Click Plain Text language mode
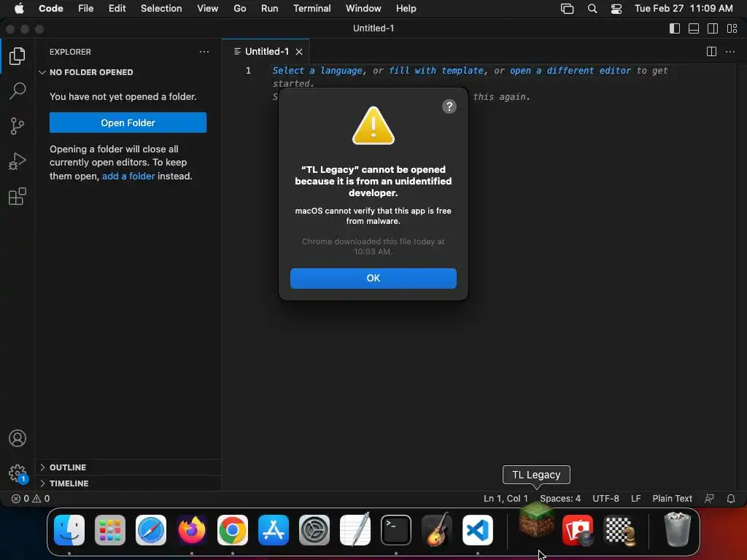 tap(672, 499)
